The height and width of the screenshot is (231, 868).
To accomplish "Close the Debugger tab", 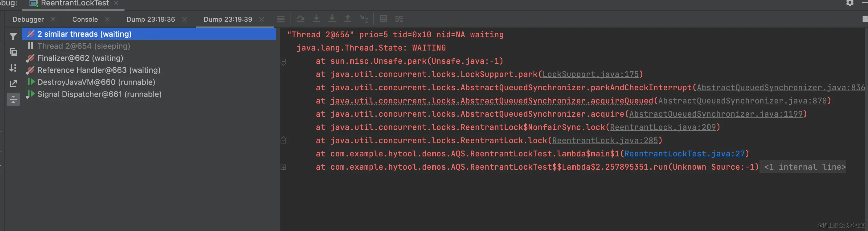I will pos(53,19).
